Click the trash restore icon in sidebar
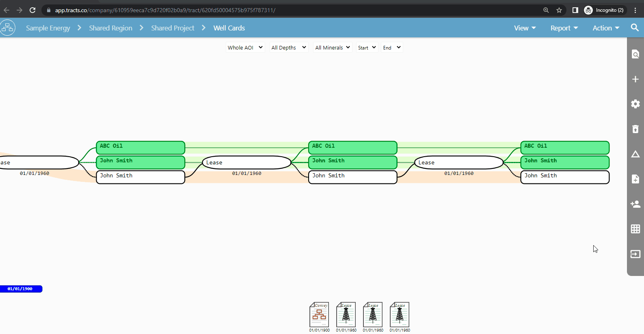The height and width of the screenshot is (334, 644). pyautogui.click(x=635, y=129)
